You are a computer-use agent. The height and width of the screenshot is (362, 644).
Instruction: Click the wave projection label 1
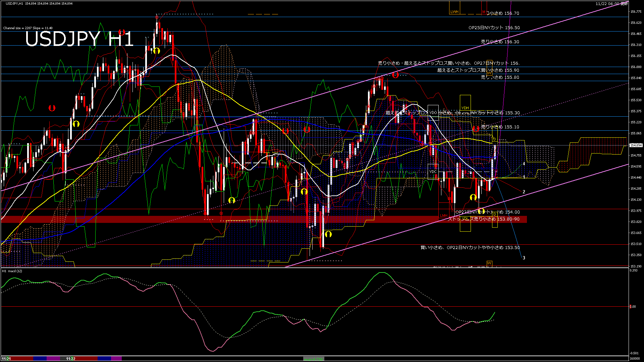[524, 177]
